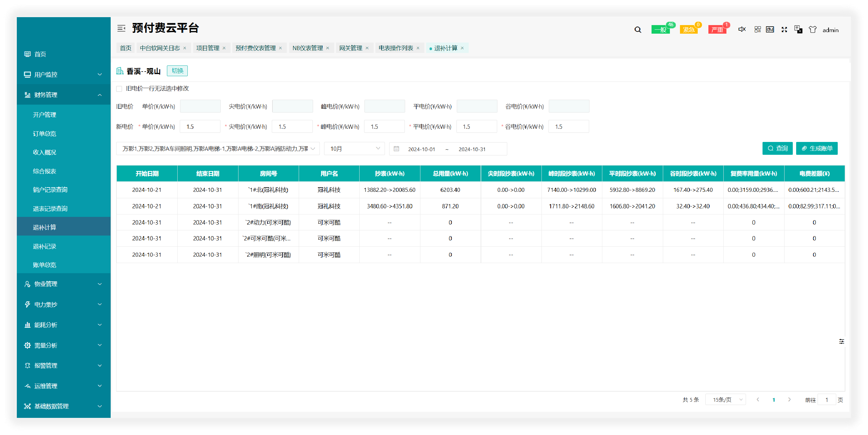Open the QR code icon
The image size is (868, 435).
[758, 29]
